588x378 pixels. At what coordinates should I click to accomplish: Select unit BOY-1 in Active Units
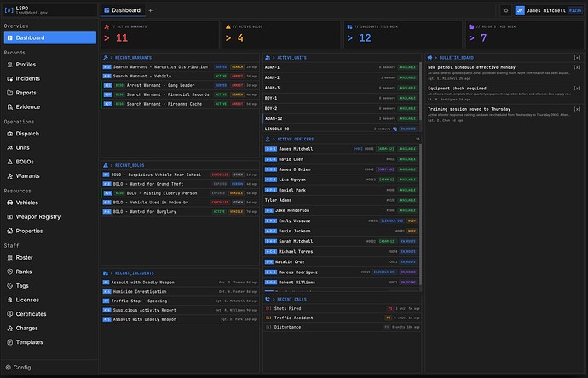[341, 98]
